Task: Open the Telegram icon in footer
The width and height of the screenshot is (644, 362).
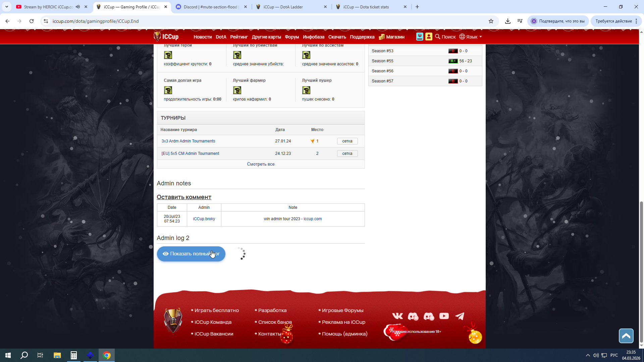Action: click(460, 316)
